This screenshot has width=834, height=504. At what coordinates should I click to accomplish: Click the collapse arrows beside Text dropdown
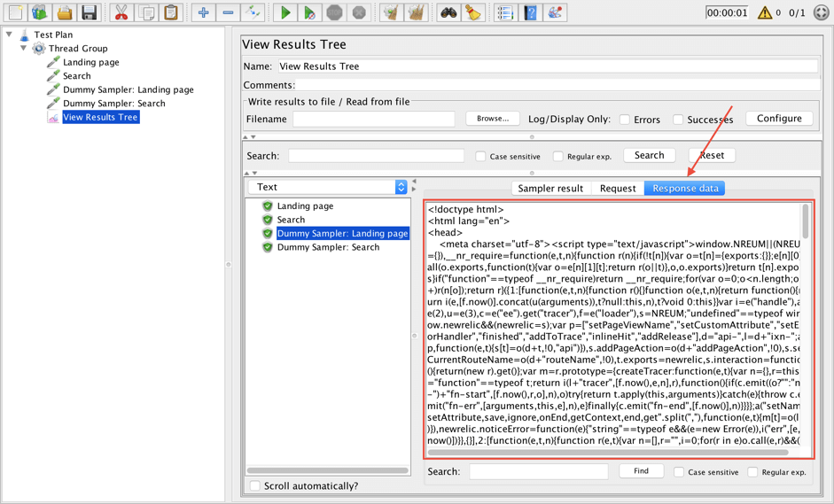tap(414, 185)
